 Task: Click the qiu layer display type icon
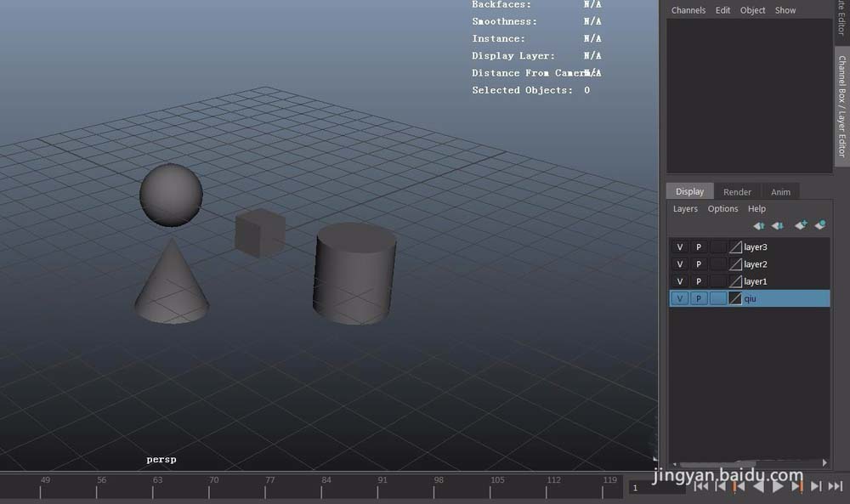click(x=735, y=298)
